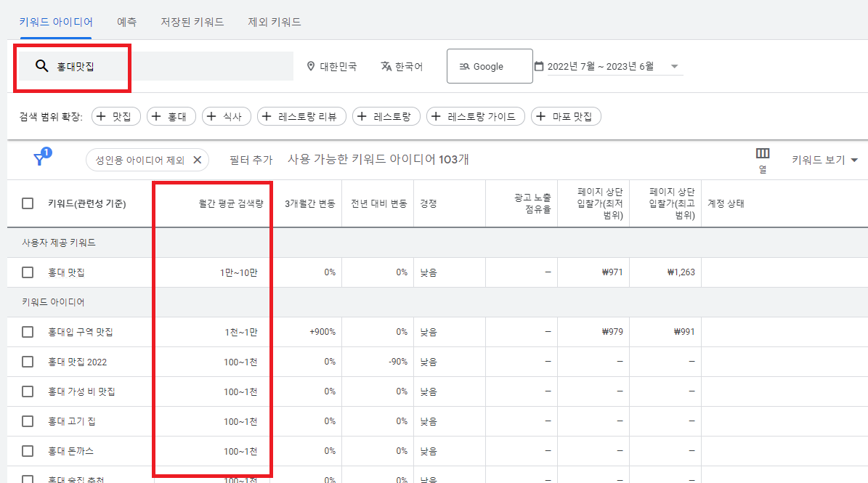Open the 저장된 키워드 tab
Image resolution: width=868 pixels, height=483 pixels.
(192, 22)
